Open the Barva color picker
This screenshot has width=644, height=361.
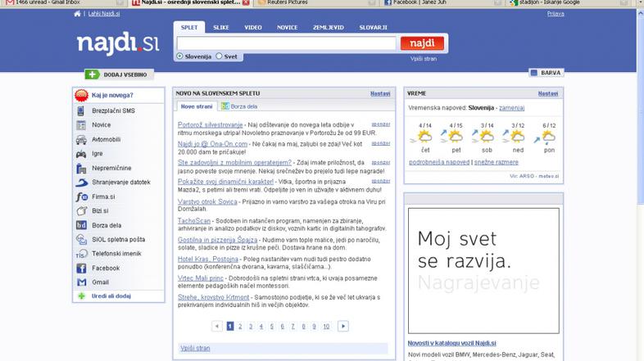tap(545, 73)
